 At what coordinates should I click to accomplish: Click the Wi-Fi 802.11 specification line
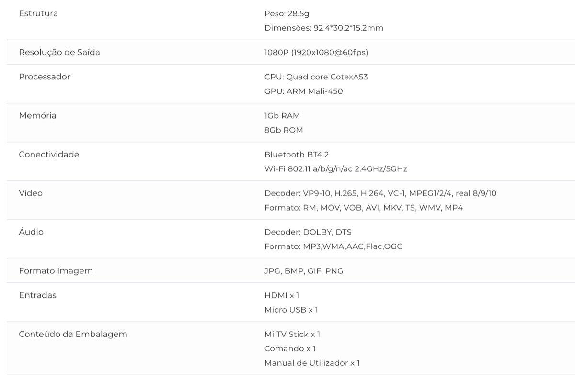335,168
